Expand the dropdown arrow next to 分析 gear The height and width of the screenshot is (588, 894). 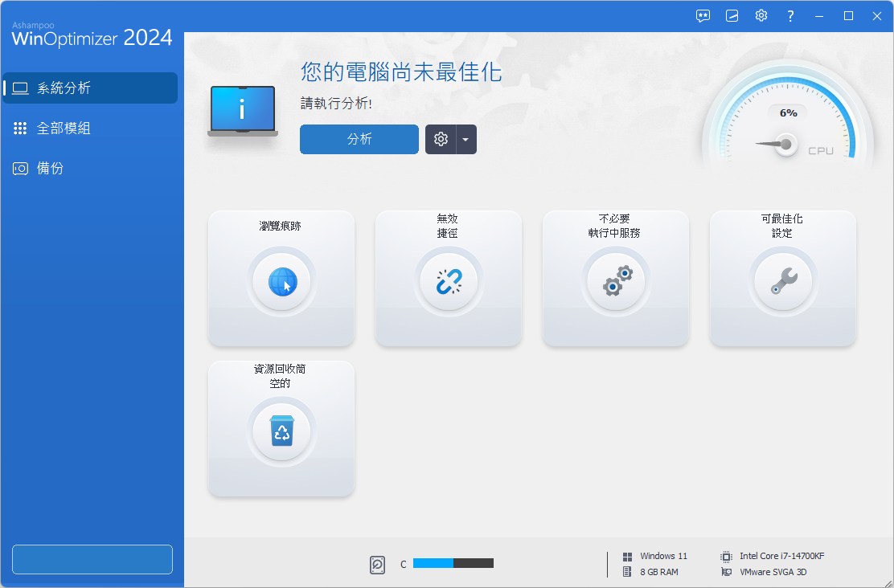(466, 139)
